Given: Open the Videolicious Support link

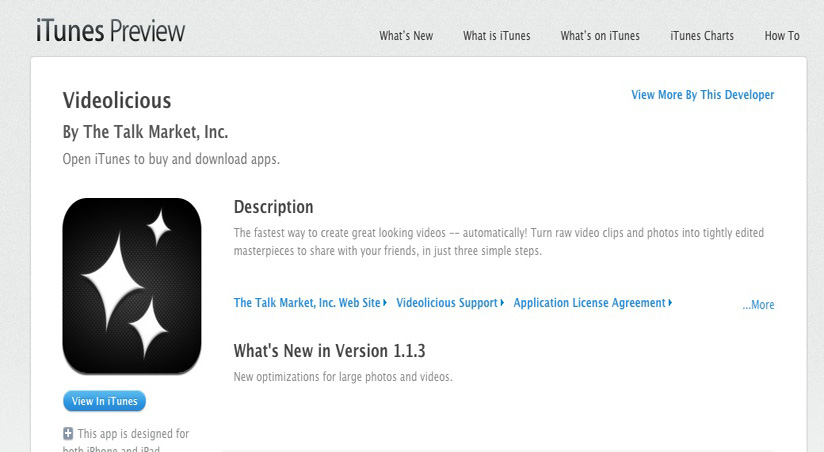Looking at the screenshot, I should [x=450, y=303].
